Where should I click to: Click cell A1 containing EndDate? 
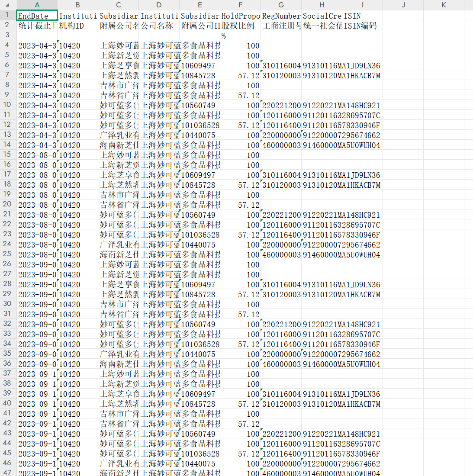[37, 16]
